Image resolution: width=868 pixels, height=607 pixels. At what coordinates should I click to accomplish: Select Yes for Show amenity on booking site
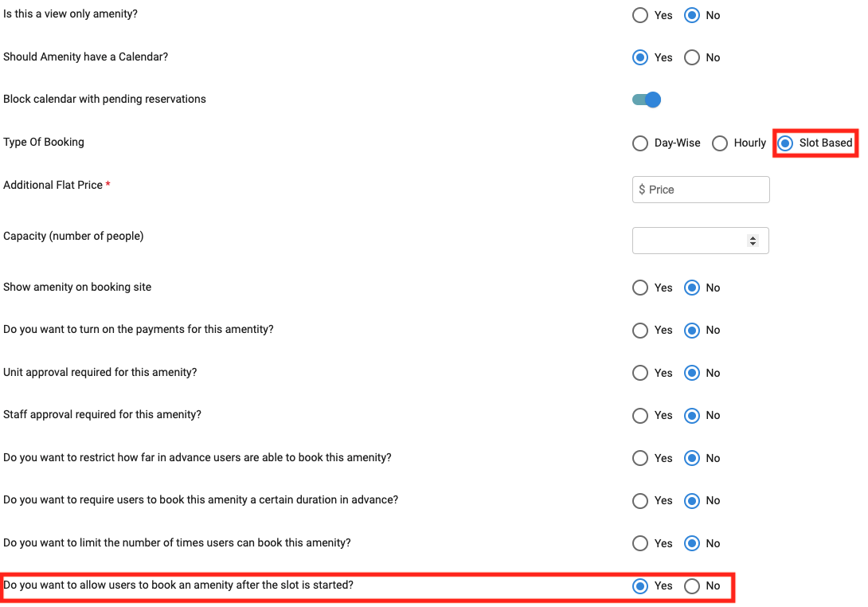pos(640,288)
